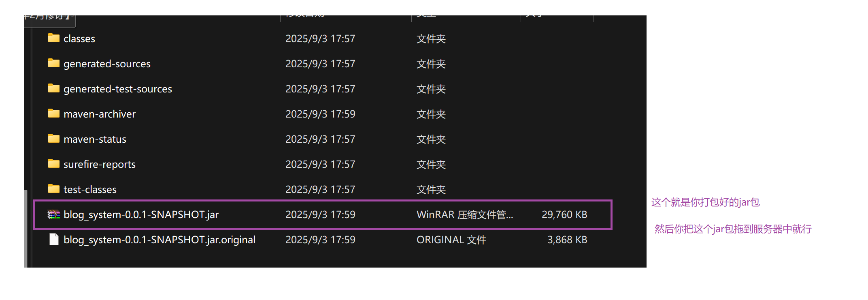Click the WinRAR icon of blog_system jar
868x300 pixels.
pos(54,214)
